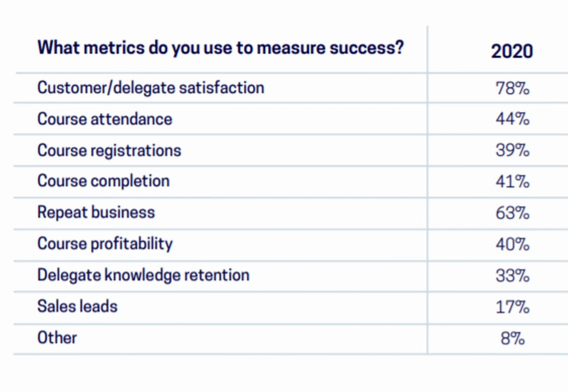Click the Customer/delegate satisfaction row label
568x392 pixels.
point(151,88)
